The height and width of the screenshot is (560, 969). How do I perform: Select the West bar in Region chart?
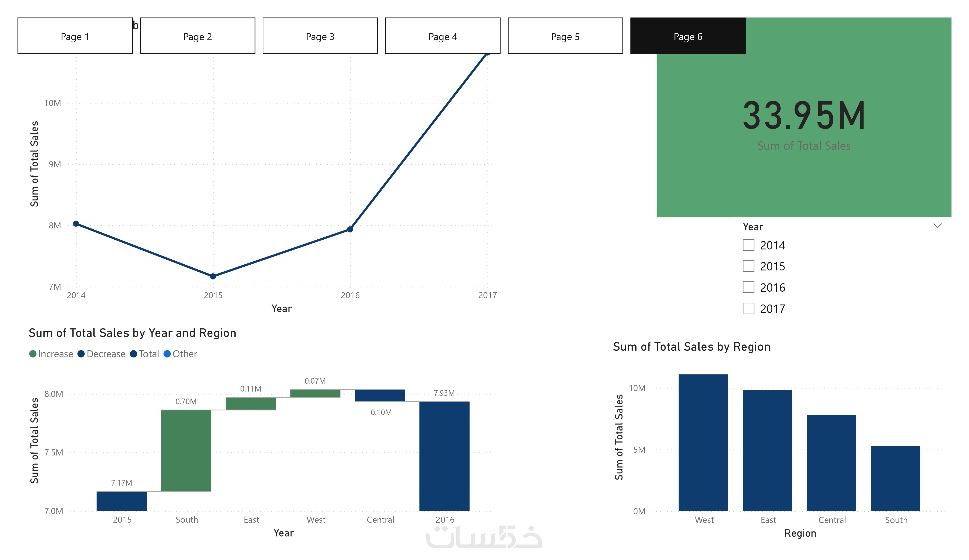(x=703, y=442)
